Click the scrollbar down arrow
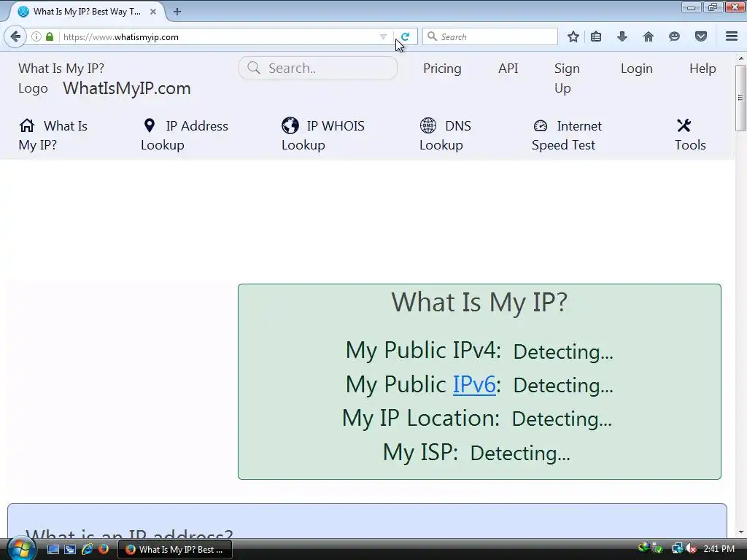 (x=740, y=532)
